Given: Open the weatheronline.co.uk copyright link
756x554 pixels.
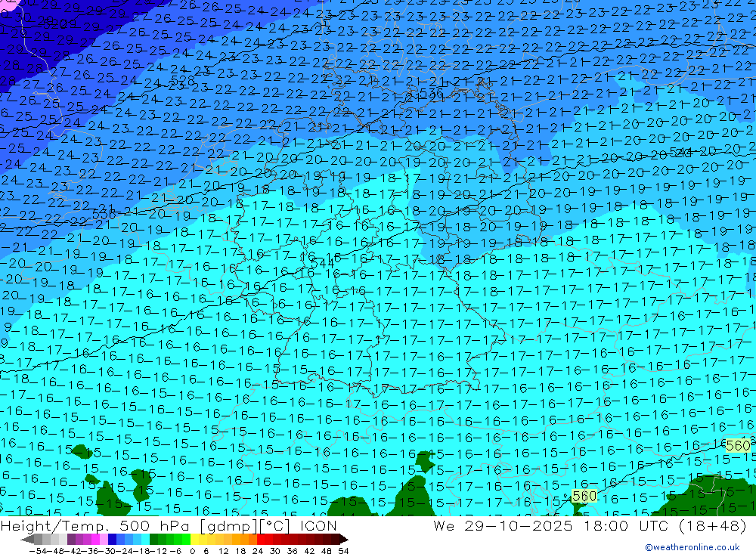Looking at the screenshot, I should 692,546.
